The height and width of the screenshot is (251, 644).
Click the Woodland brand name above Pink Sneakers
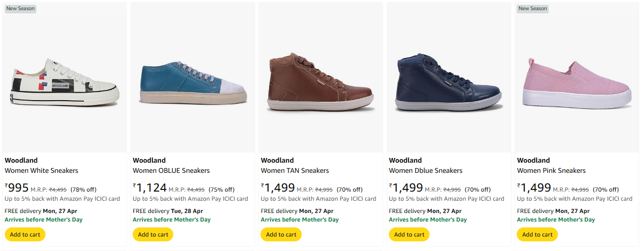(534, 160)
